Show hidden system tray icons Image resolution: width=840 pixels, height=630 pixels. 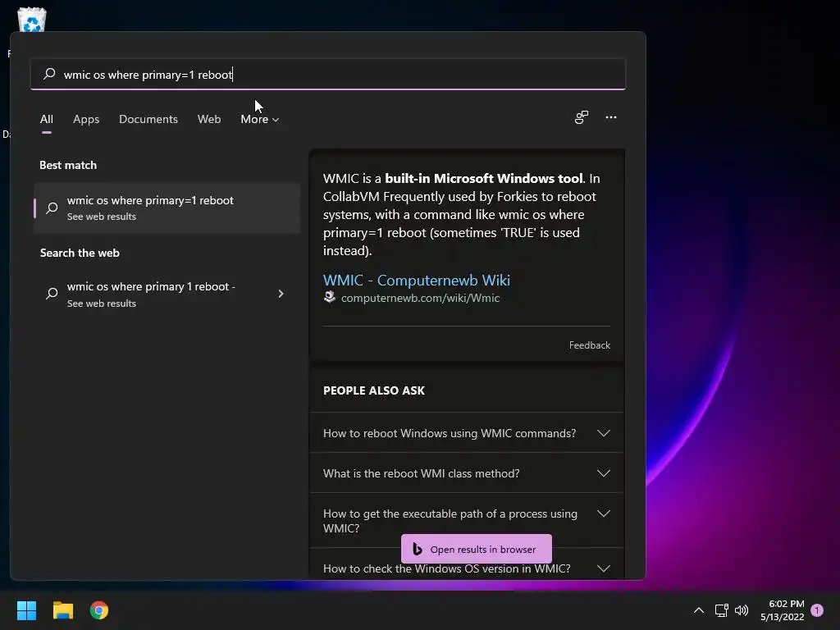[699, 610]
